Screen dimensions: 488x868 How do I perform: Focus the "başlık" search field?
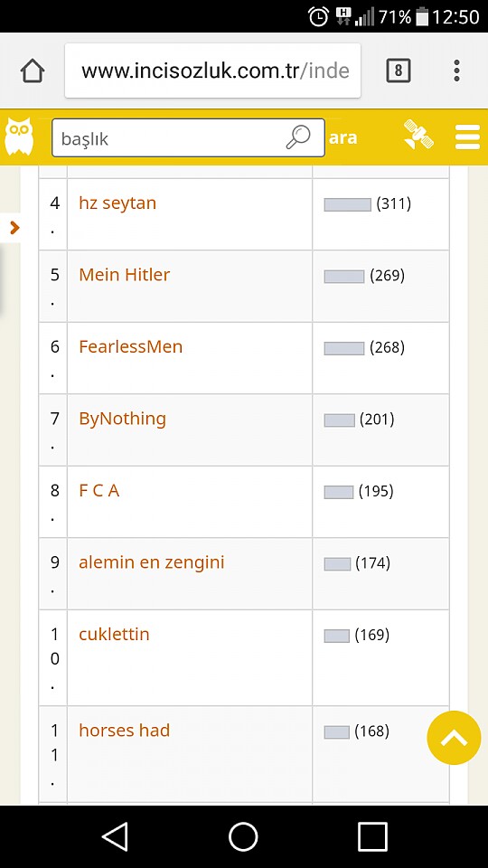click(188, 137)
